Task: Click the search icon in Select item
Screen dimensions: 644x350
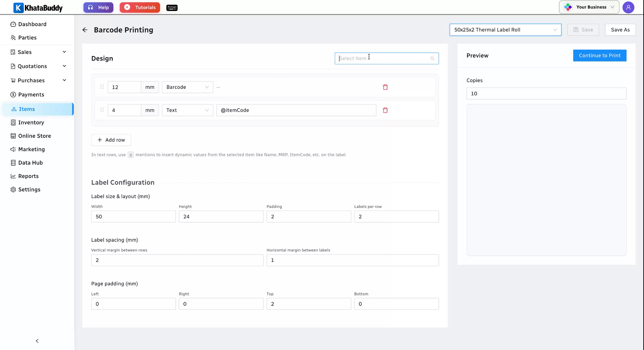Action: pos(432,58)
